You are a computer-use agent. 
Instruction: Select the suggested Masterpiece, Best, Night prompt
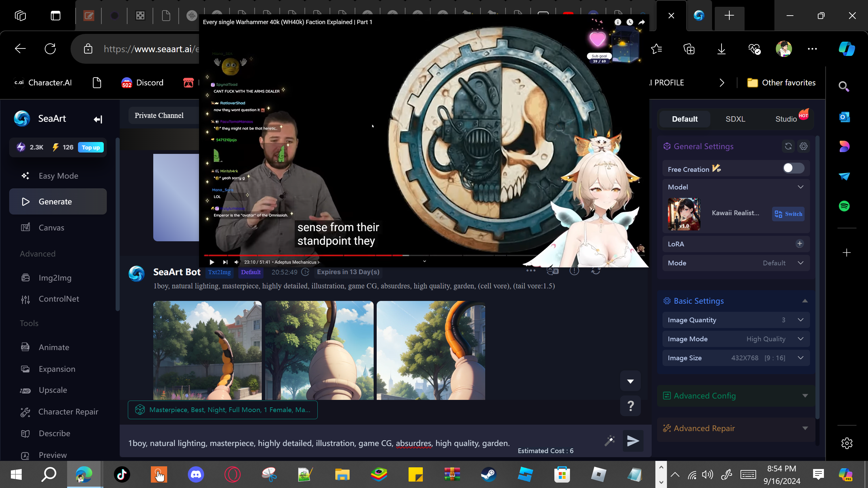point(223,410)
